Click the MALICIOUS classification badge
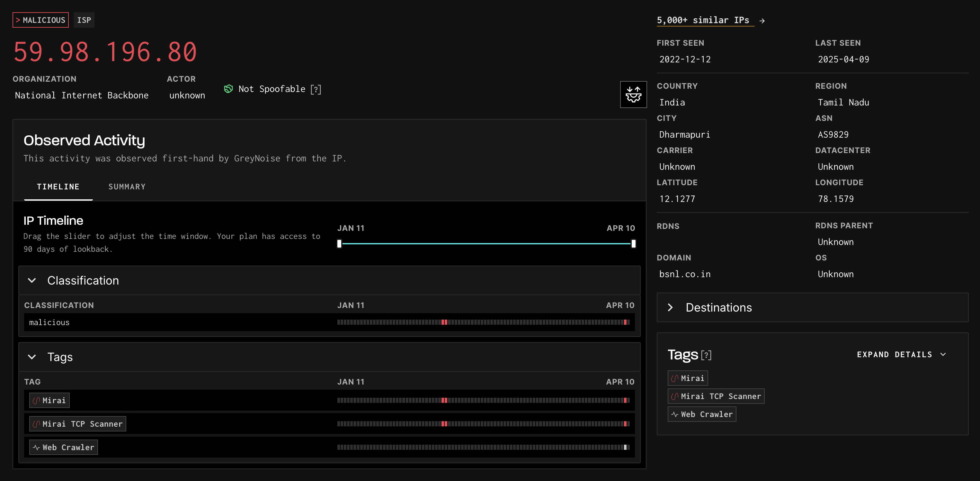 click(x=41, y=20)
